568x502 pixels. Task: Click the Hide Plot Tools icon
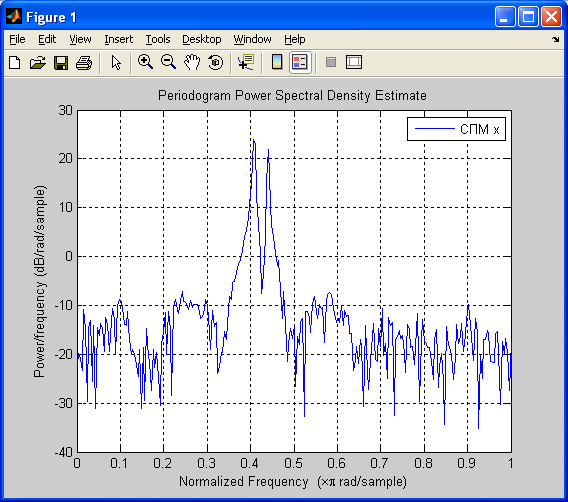click(x=331, y=62)
